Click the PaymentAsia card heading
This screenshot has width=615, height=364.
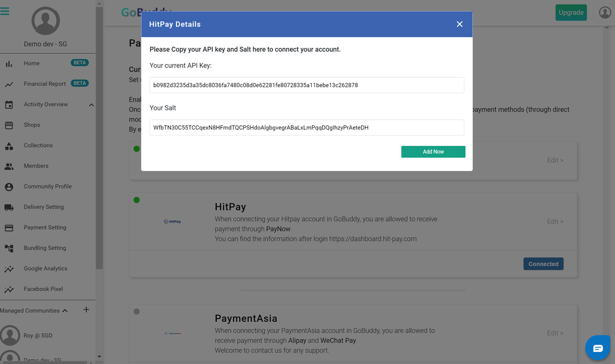pyautogui.click(x=246, y=318)
